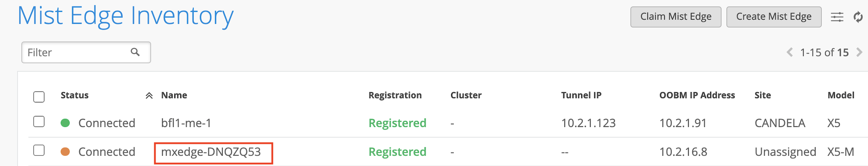Screen dimensions: 868x166
Task: Sort by the Status column header
Action: click(x=75, y=95)
